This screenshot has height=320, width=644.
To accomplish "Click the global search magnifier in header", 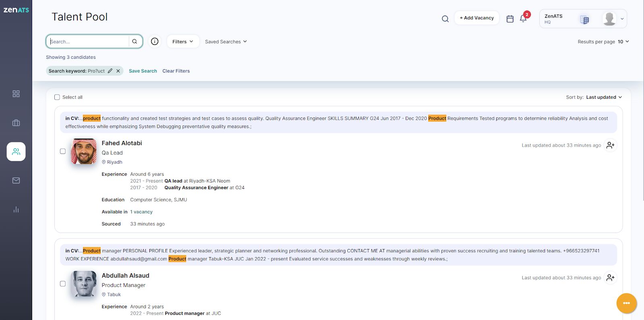I will 445,19.
